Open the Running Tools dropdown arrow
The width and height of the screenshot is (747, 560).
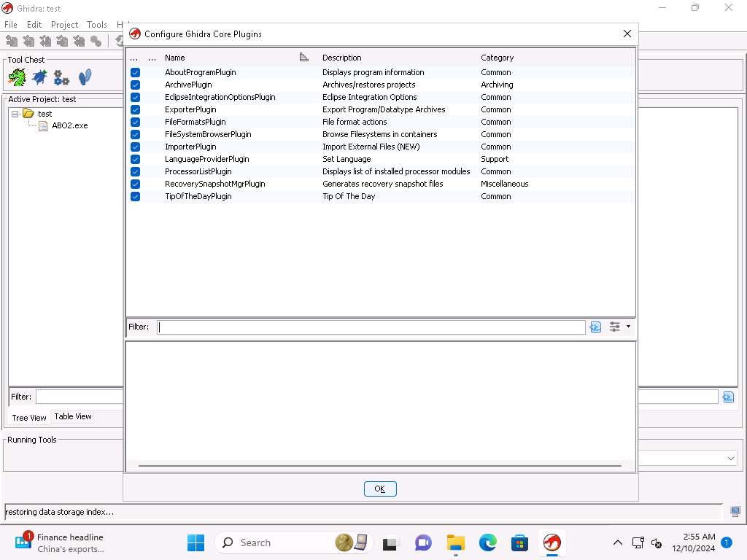point(730,459)
